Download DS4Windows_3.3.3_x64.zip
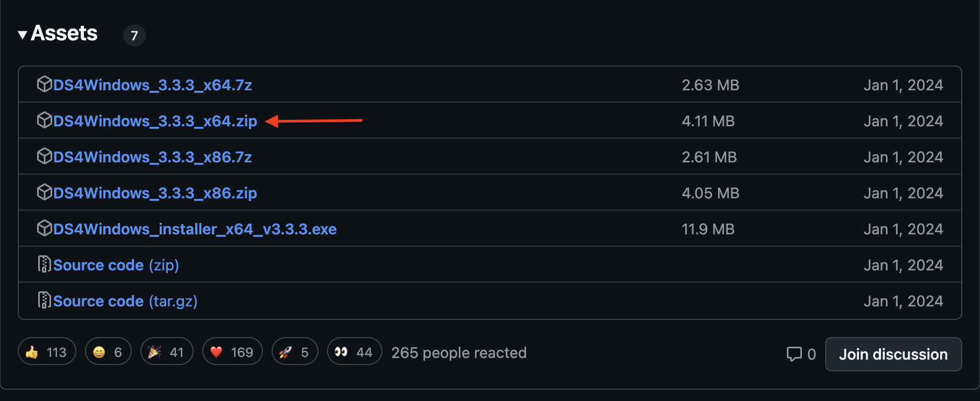Screen dimensions: 980x401 click(x=155, y=121)
